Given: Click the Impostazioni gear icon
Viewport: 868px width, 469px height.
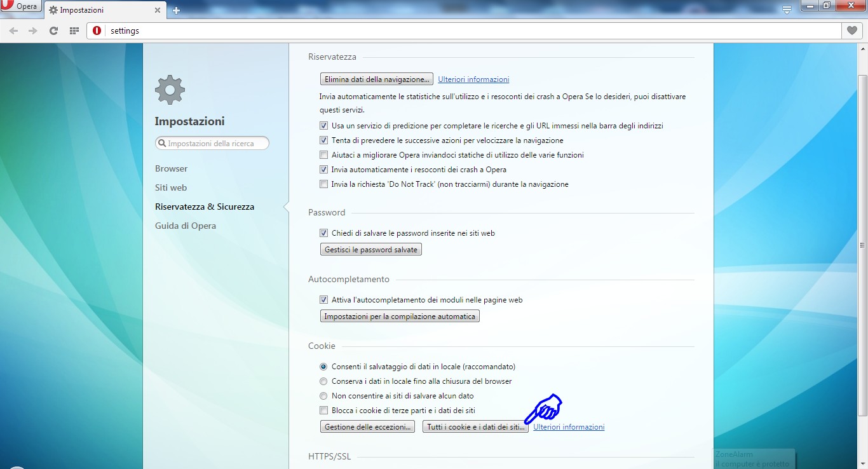Looking at the screenshot, I should click(169, 90).
